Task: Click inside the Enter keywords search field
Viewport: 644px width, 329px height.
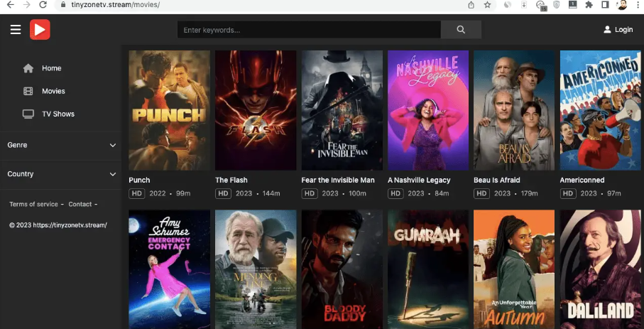Action: click(x=309, y=30)
